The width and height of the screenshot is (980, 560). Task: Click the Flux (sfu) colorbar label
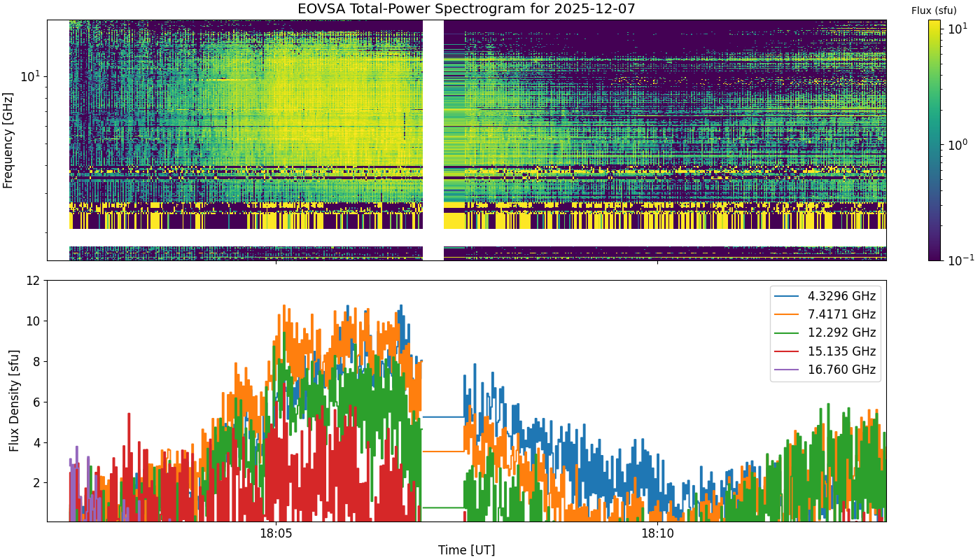pyautogui.click(x=934, y=10)
